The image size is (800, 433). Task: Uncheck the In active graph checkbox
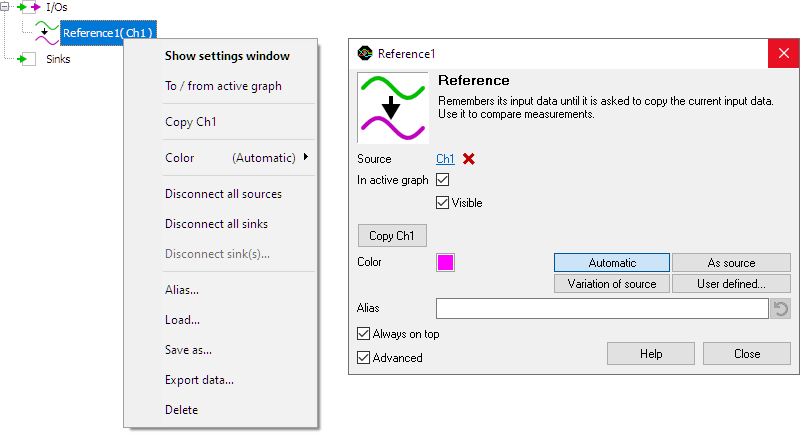[442, 180]
